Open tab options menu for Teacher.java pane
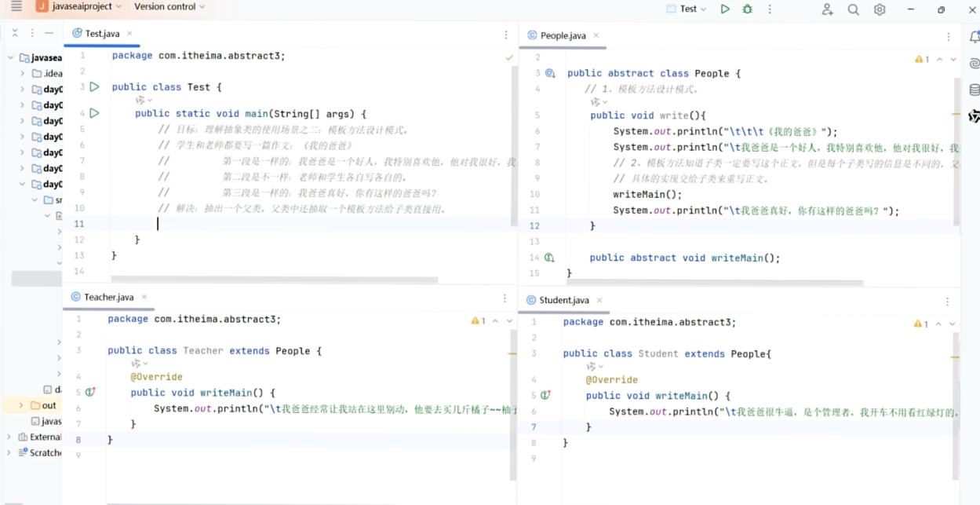This screenshot has width=980, height=505. (x=505, y=298)
